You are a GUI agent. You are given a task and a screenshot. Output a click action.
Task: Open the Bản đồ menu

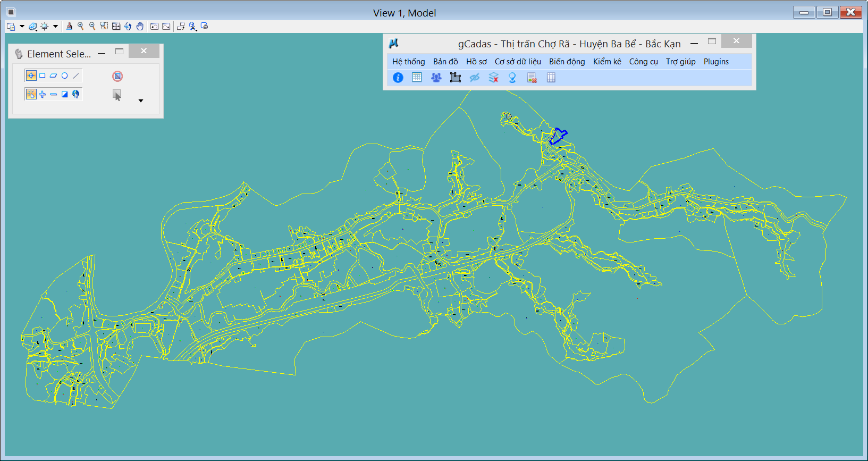point(445,62)
